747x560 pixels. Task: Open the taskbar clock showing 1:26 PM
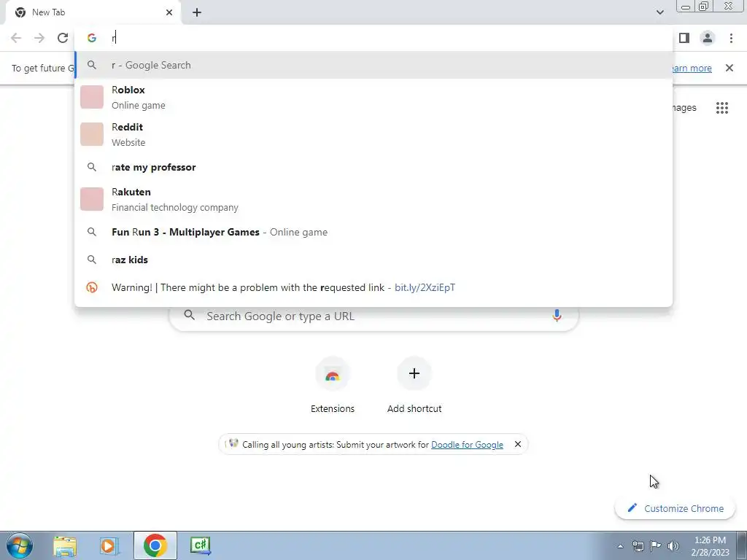coord(710,546)
